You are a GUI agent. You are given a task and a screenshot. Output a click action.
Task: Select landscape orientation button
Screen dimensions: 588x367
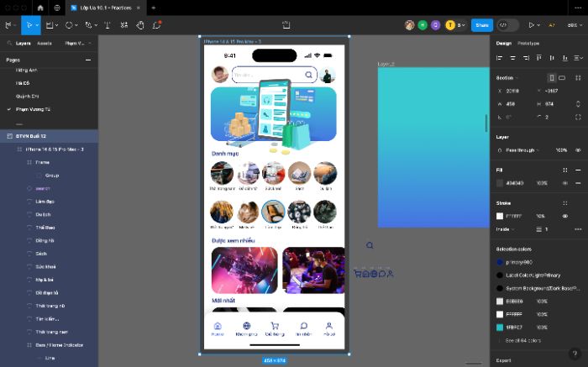[x=562, y=77]
